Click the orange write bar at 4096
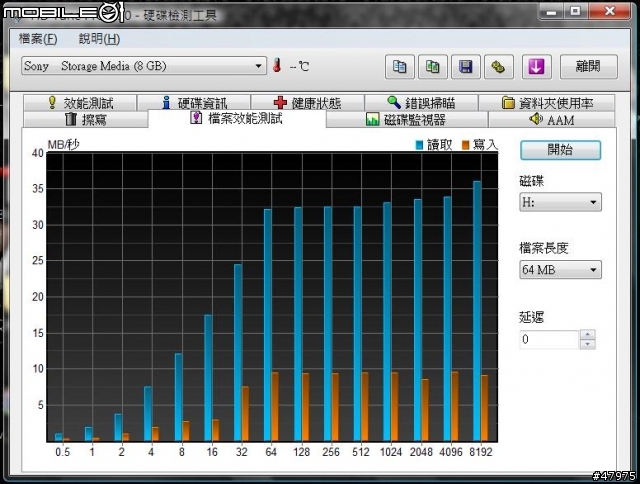The image size is (640, 484). coord(455,406)
